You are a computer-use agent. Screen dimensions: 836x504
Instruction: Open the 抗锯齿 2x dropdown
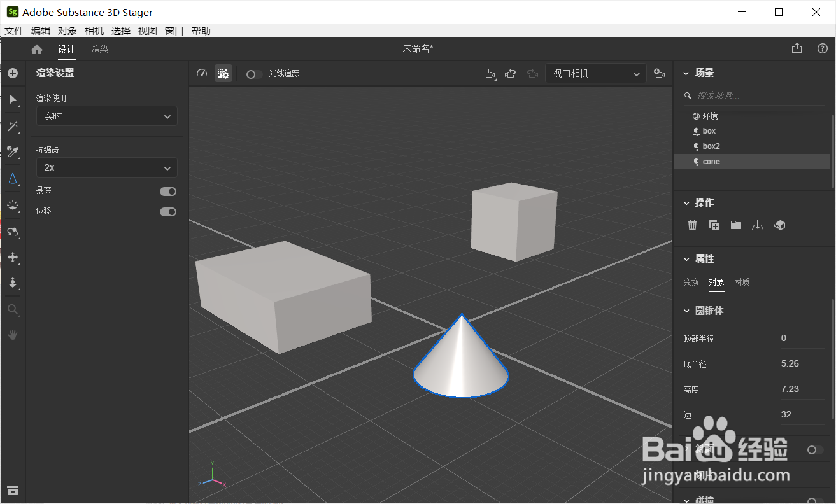coord(106,168)
